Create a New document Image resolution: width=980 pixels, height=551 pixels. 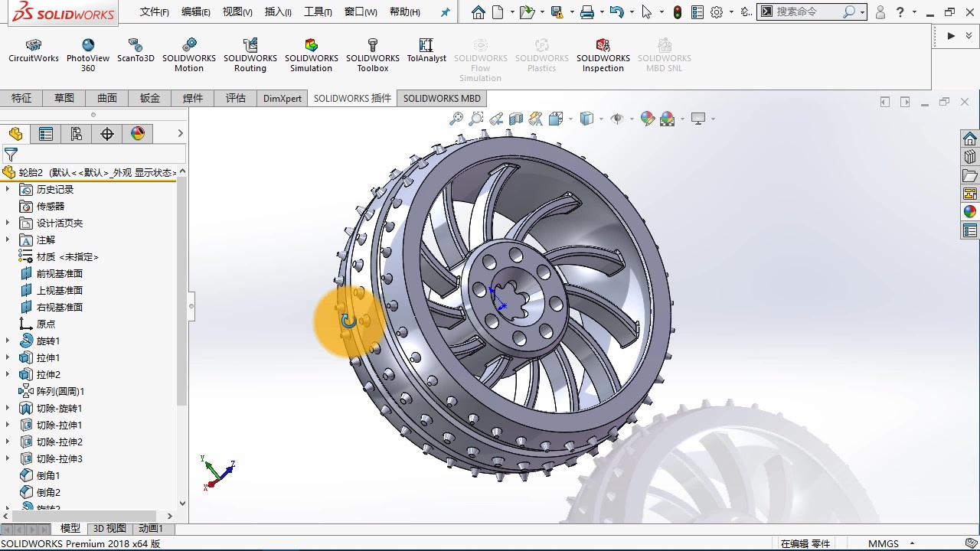498,11
